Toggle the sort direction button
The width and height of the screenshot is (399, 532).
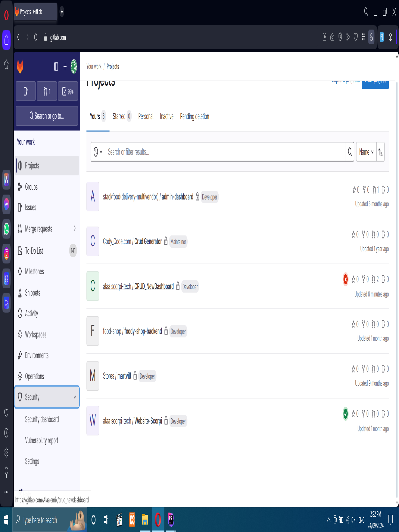point(380,152)
